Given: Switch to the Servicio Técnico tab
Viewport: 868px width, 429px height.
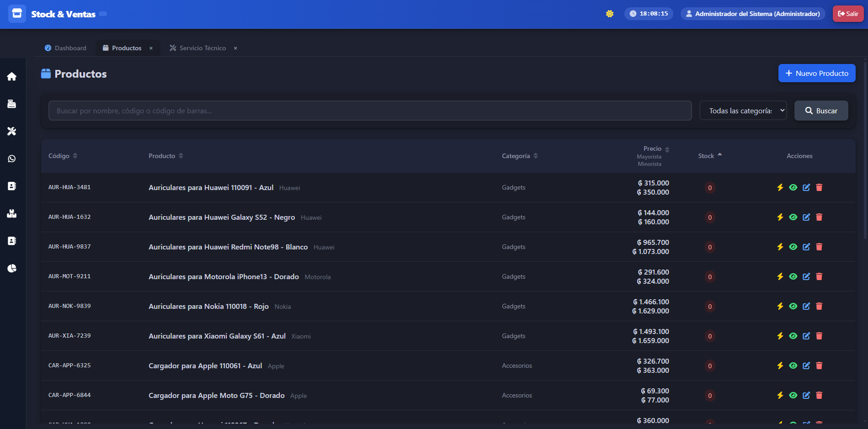Looking at the screenshot, I should coord(197,48).
